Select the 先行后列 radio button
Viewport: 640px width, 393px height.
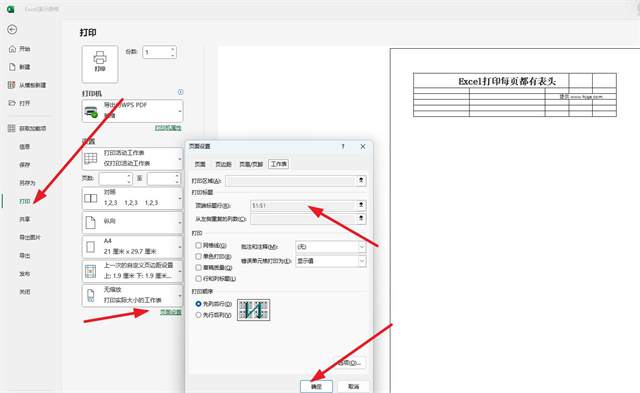click(x=198, y=315)
